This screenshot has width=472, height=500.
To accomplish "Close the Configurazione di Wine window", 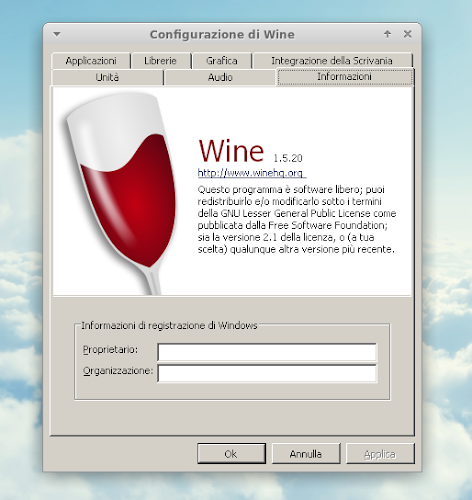I will (x=407, y=34).
